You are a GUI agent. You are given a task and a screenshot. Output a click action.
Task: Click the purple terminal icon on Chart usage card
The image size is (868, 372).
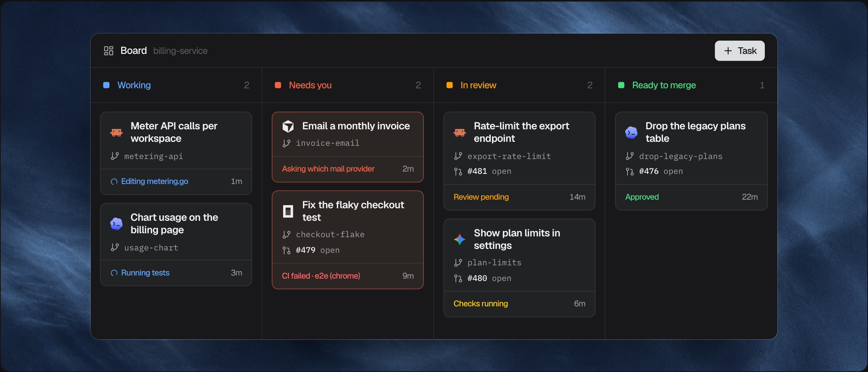(117, 224)
